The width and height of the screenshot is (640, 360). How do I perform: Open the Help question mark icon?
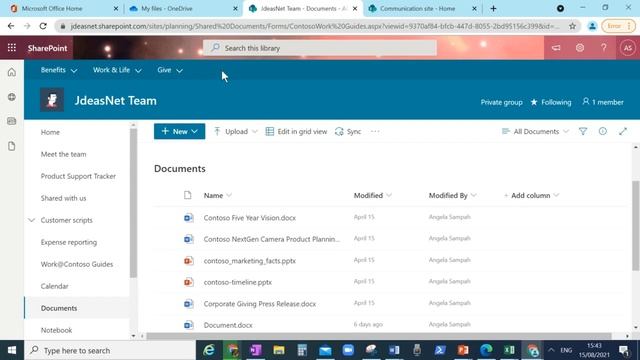(x=604, y=48)
